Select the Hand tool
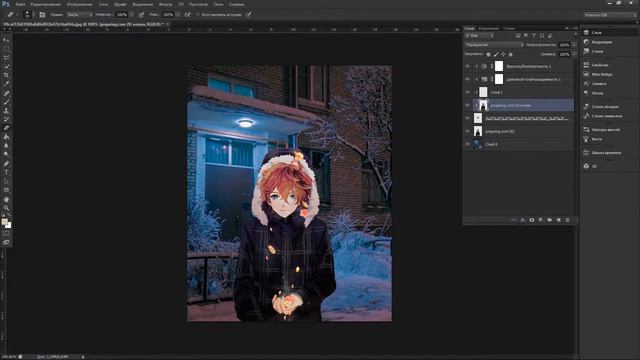 [6, 200]
